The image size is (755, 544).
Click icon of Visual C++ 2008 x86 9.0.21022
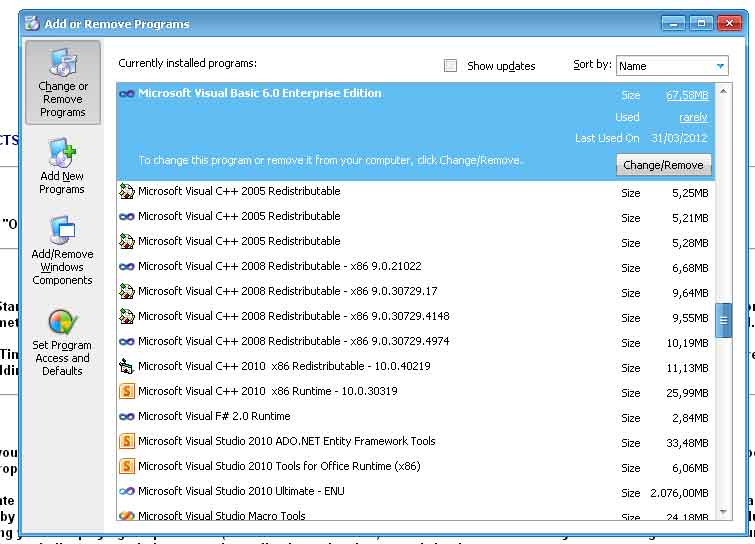(x=127, y=267)
